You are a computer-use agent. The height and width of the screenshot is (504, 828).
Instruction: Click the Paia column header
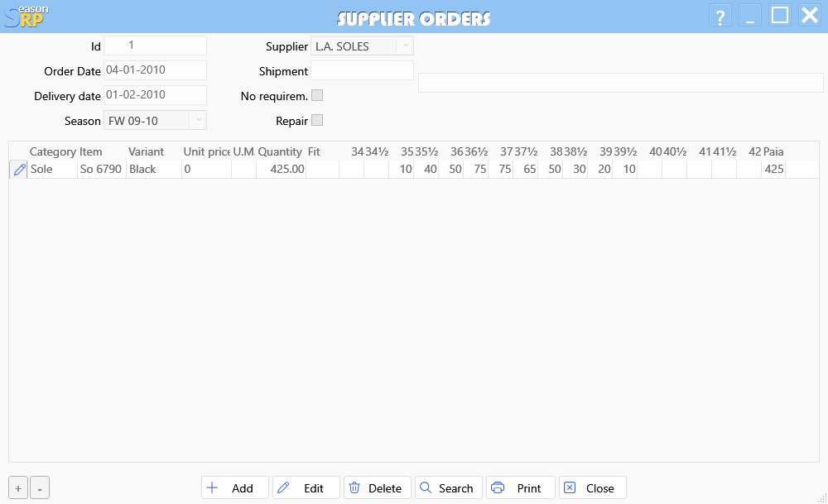coord(773,152)
